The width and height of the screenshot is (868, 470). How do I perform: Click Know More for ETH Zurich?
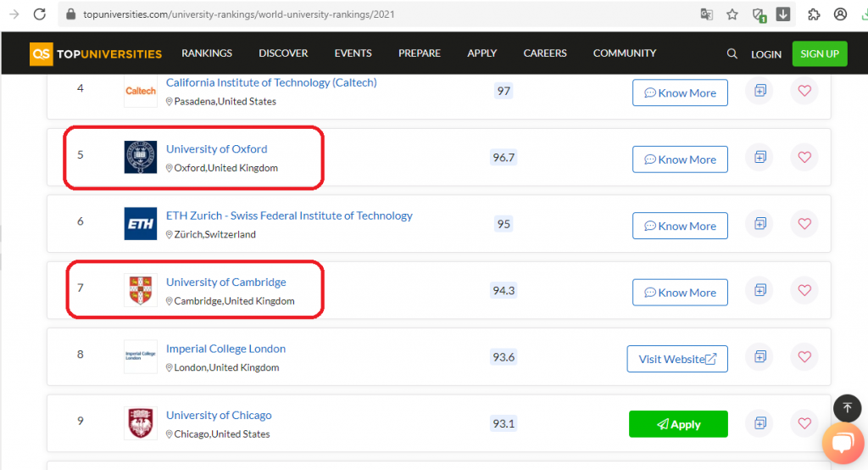[x=680, y=226]
